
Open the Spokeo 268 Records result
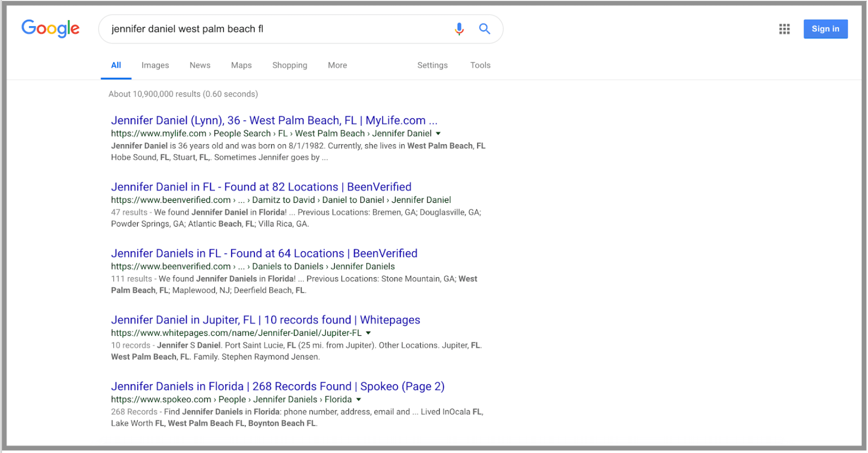pyautogui.click(x=277, y=386)
